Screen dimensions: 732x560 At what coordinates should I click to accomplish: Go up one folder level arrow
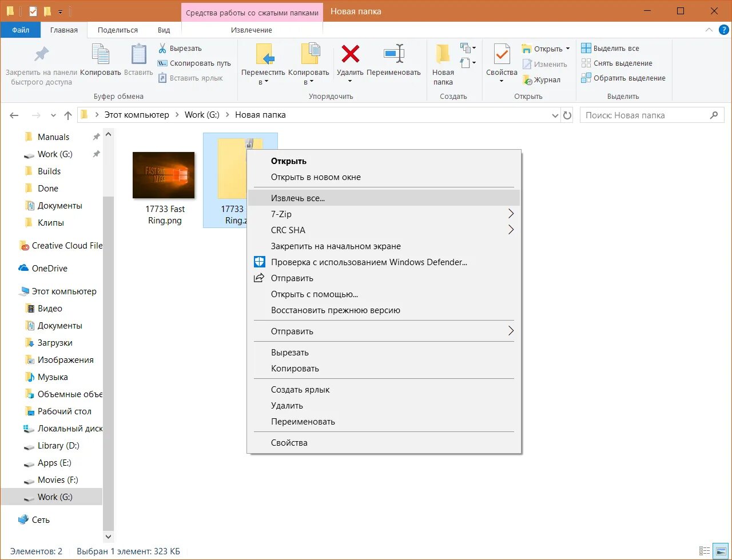tap(68, 115)
